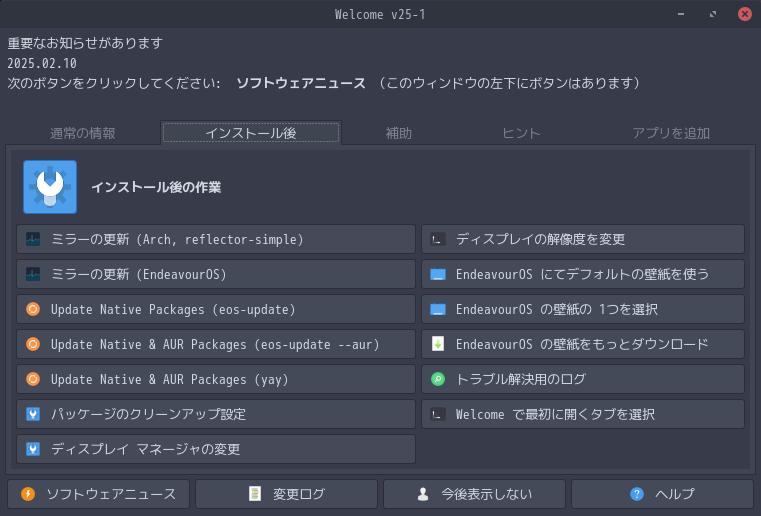Select the ヒント tab
The height and width of the screenshot is (516, 761).
(x=521, y=133)
